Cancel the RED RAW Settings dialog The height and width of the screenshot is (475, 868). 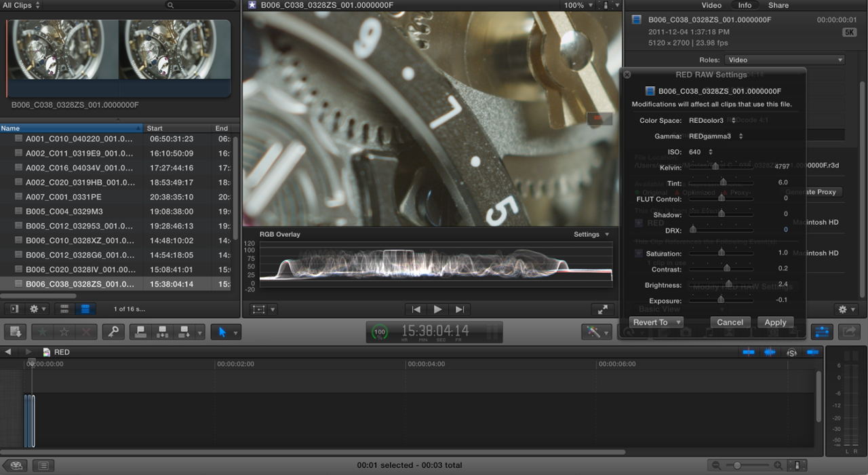pyautogui.click(x=730, y=322)
